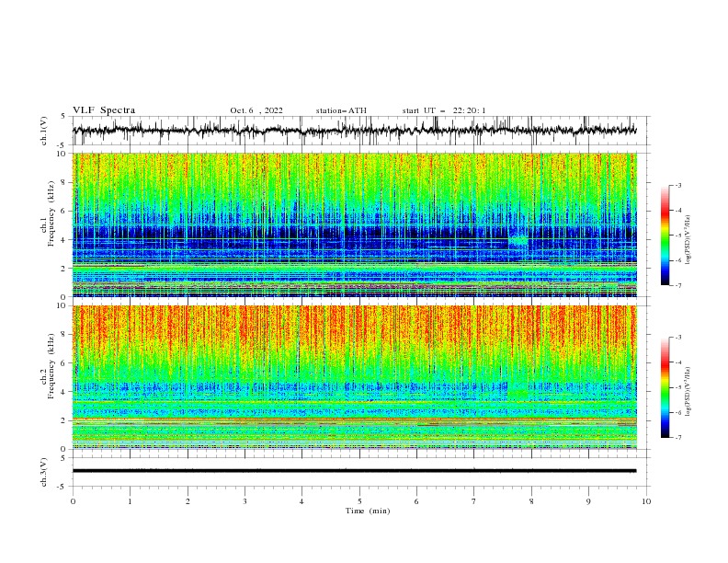This screenshot has width=728, height=563.
Task: Click time axis tick label "2"
Action: click(188, 501)
